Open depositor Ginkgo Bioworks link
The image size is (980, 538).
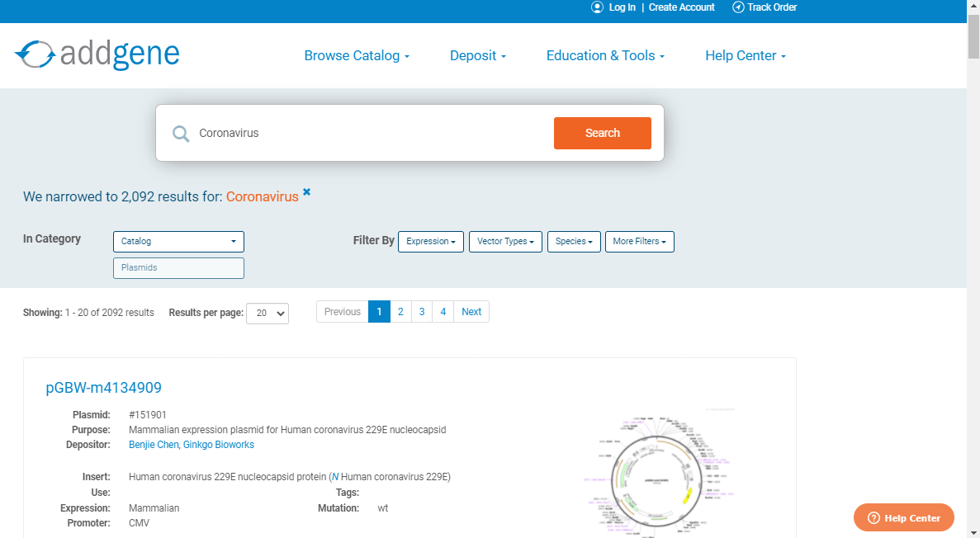pyautogui.click(x=219, y=445)
